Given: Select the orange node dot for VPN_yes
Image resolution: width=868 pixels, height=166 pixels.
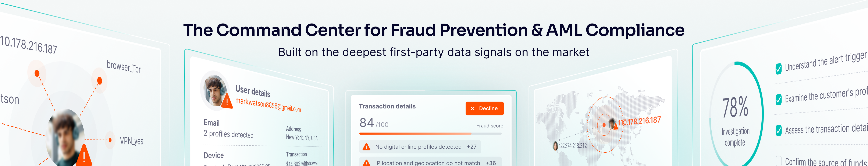Looking at the screenshot, I should click(x=110, y=140).
